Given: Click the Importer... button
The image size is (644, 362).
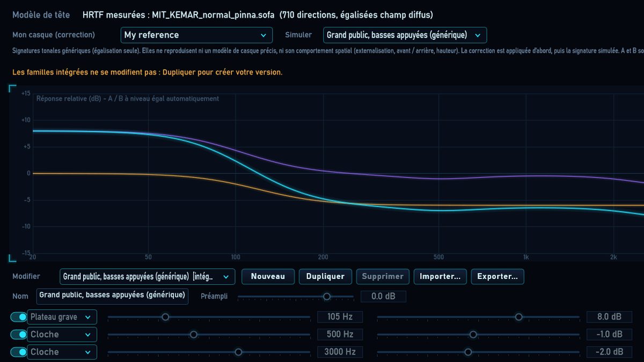Looking at the screenshot, I should point(440,277).
